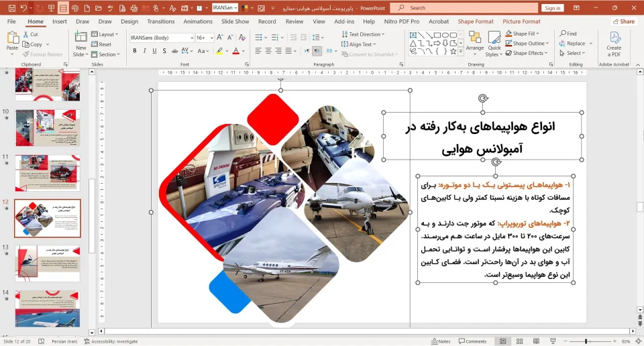Decrease list indent level
644x346 pixels.
(x=293, y=38)
